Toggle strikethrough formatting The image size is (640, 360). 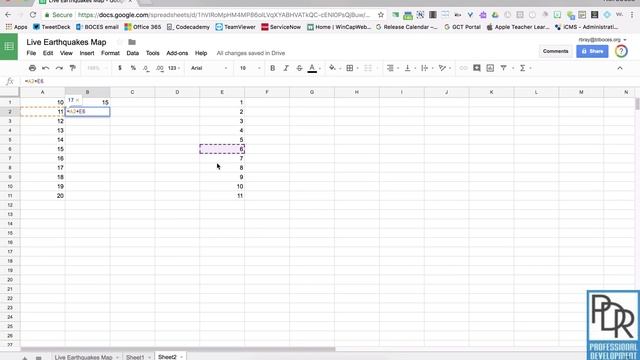[x=299, y=68]
